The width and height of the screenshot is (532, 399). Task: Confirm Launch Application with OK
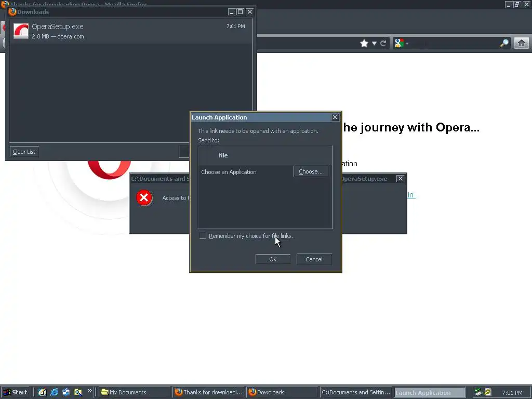(x=273, y=259)
